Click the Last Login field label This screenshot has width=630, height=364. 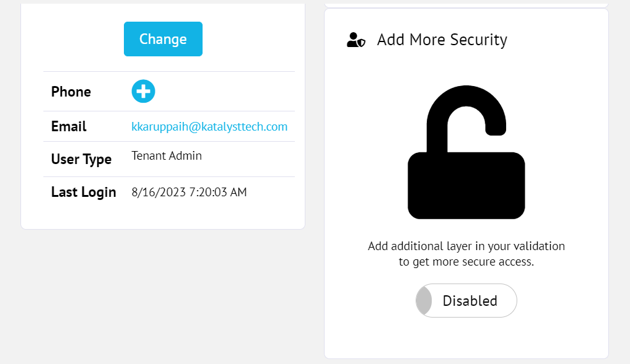84,192
